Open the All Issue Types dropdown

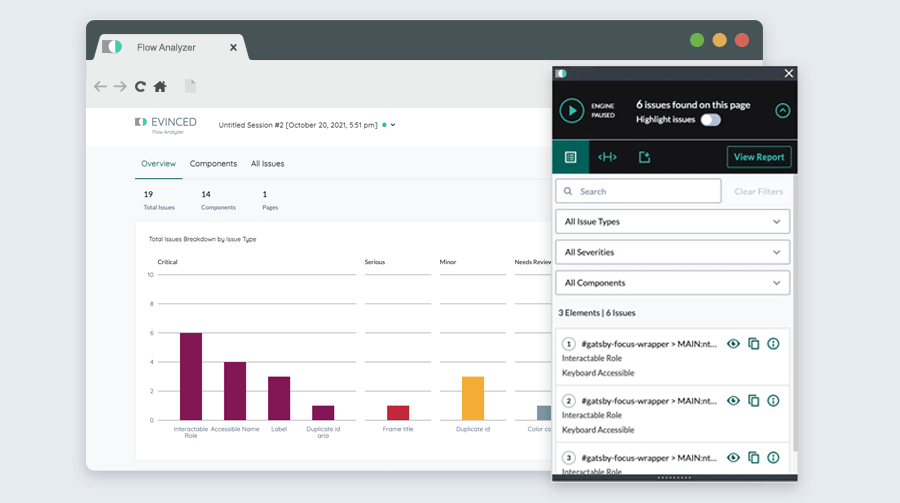[672, 222]
